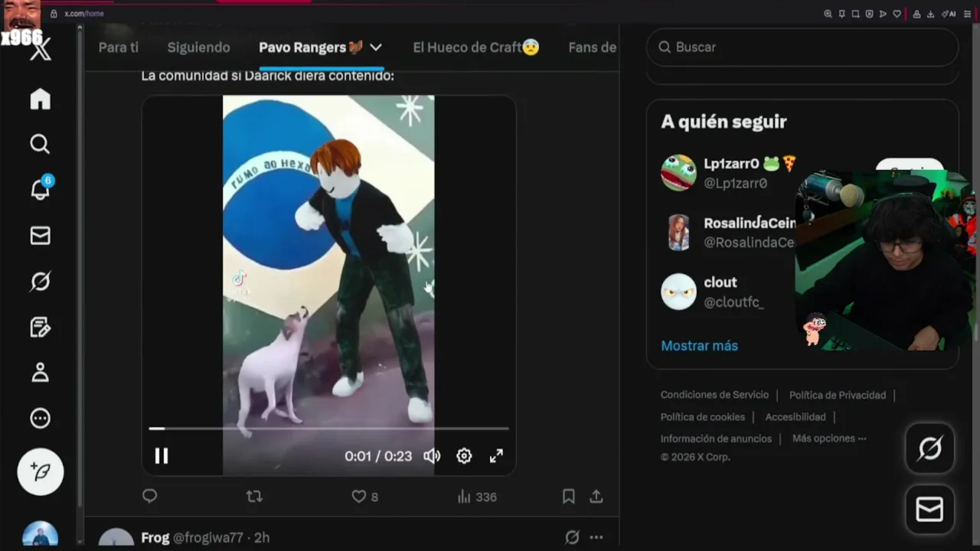This screenshot has width=980, height=551.
Task: Open floating Grok button at bottom right
Action: pyautogui.click(x=929, y=448)
